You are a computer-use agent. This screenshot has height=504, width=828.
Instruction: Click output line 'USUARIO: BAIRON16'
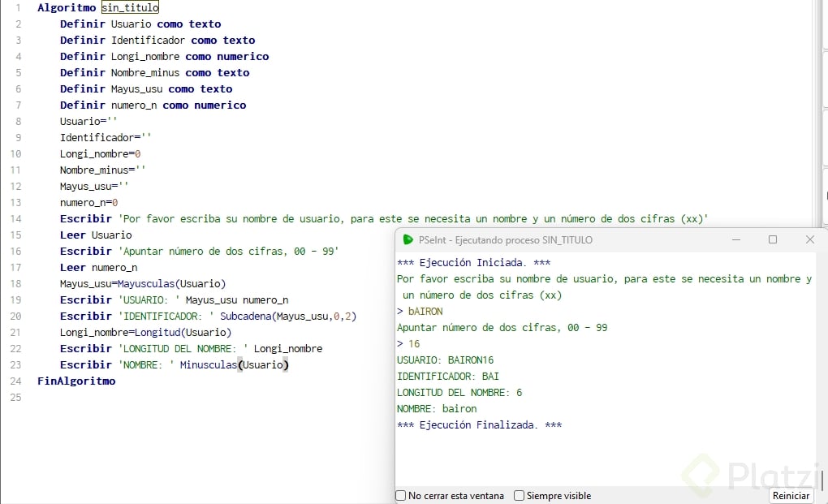point(445,360)
